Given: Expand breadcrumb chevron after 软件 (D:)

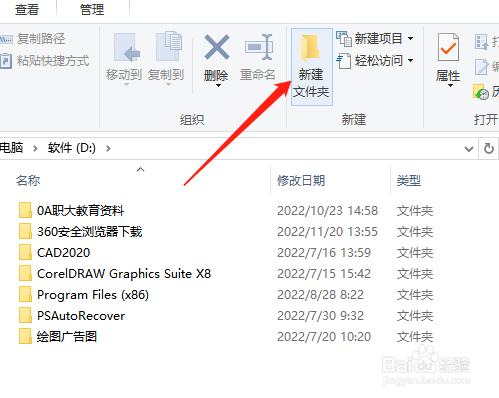Looking at the screenshot, I should pos(108,148).
